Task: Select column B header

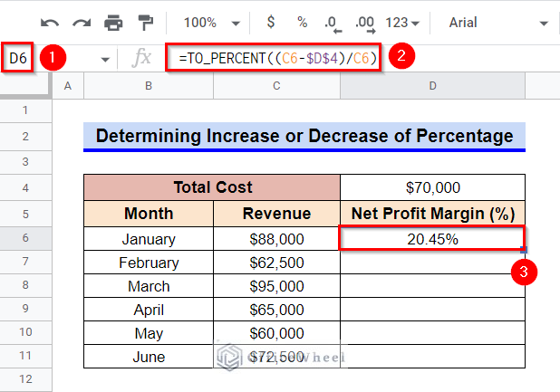Action: 149,86
